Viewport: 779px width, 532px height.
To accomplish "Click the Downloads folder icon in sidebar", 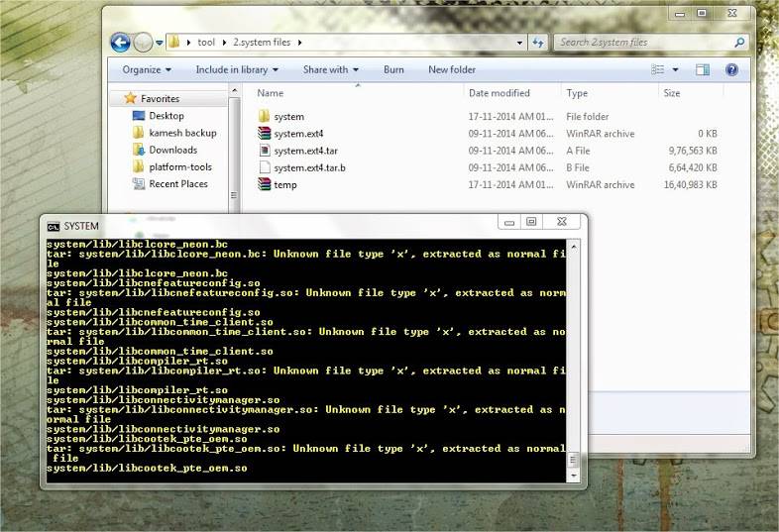I will 139,150.
